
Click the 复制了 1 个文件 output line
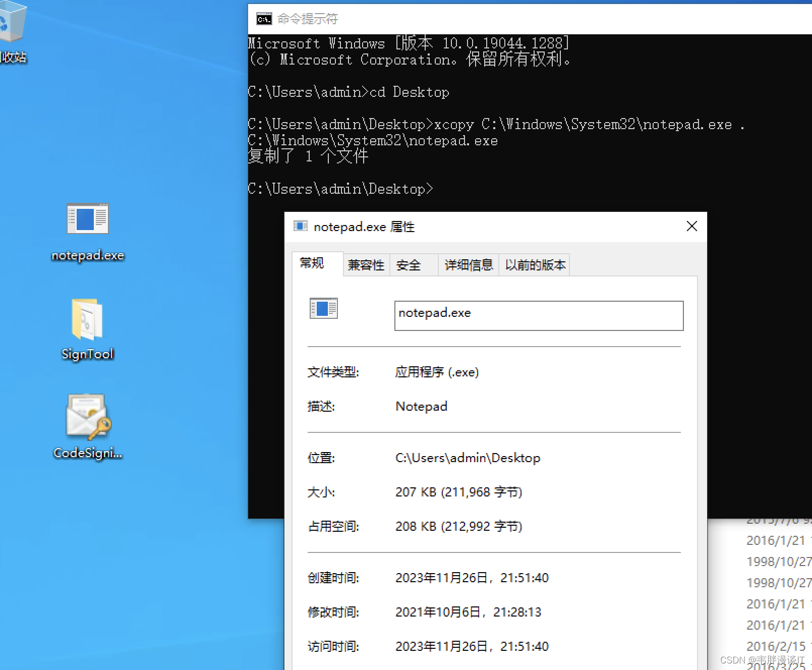coord(308,156)
